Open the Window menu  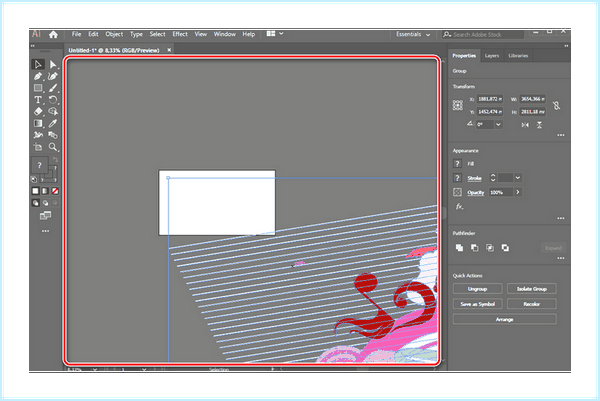225,34
